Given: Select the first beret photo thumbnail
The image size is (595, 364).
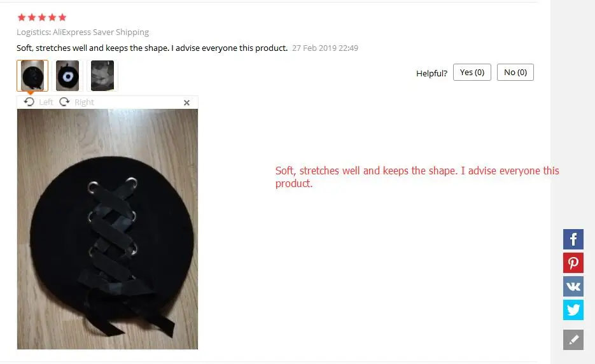Looking at the screenshot, I should [x=32, y=76].
